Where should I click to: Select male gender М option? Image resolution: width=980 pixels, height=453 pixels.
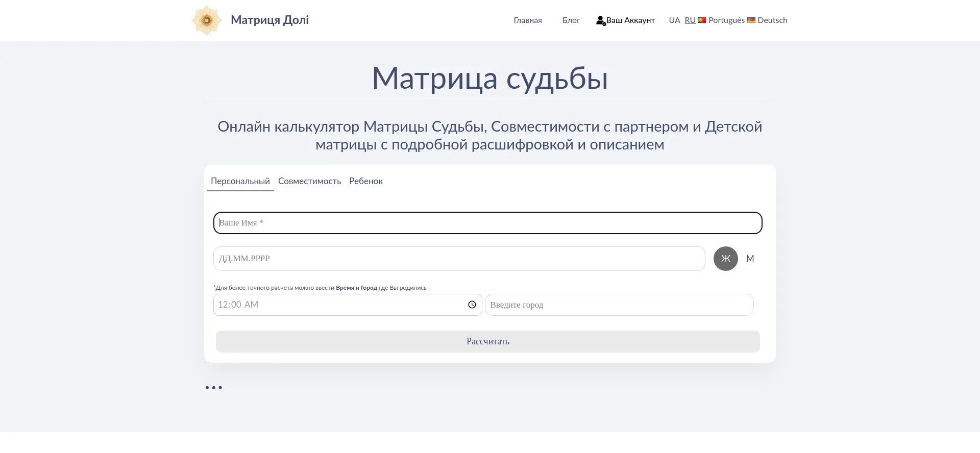[750, 259]
